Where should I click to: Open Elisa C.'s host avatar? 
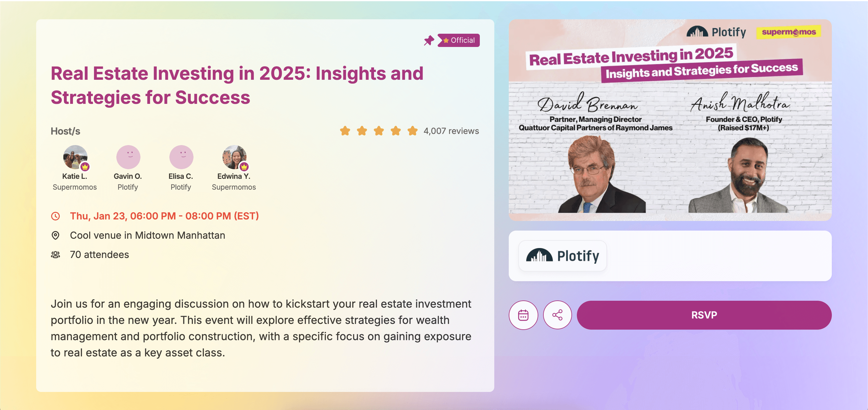click(x=181, y=157)
